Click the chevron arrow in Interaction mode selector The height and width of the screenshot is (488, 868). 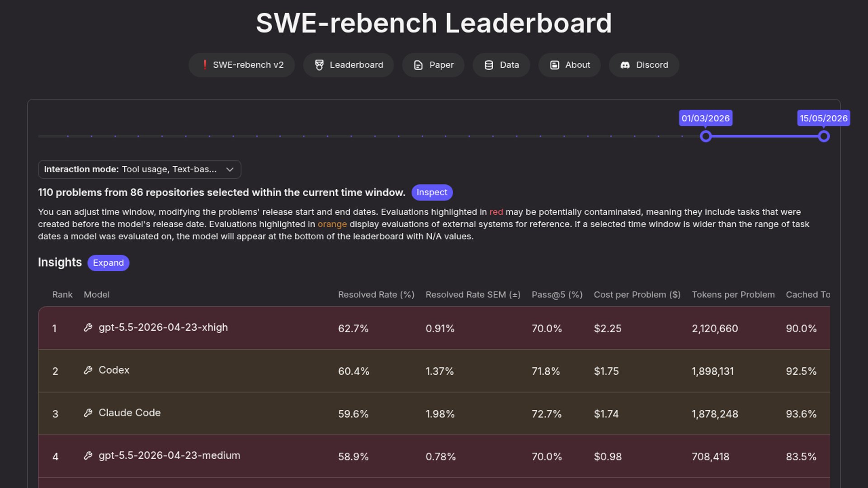click(230, 169)
